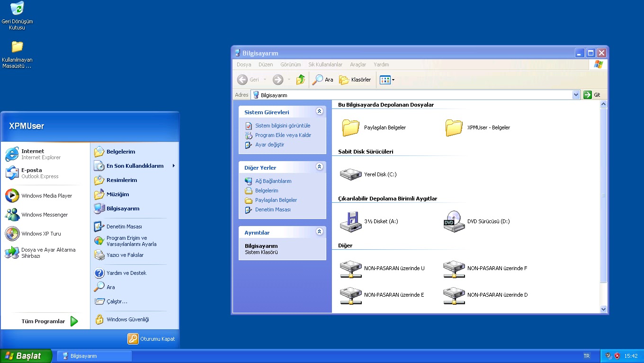The width and height of the screenshot is (644, 363).
Task: Open the Görünüm menu
Action: tap(291, 64)
